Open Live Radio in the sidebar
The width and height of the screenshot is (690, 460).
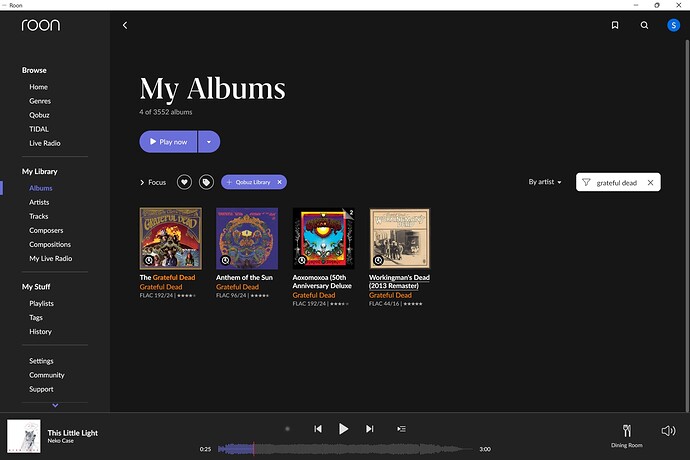click(x=45, y=143)
